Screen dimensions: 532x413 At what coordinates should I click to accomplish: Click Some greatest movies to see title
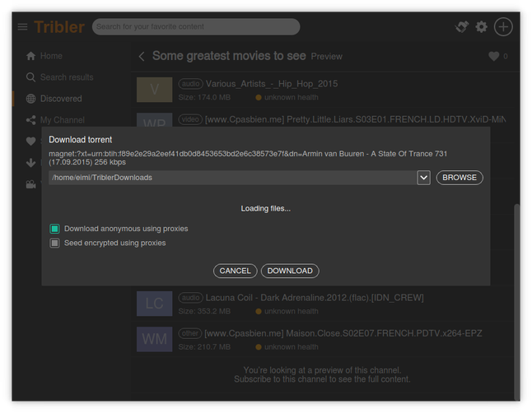[x=229, y=56]
